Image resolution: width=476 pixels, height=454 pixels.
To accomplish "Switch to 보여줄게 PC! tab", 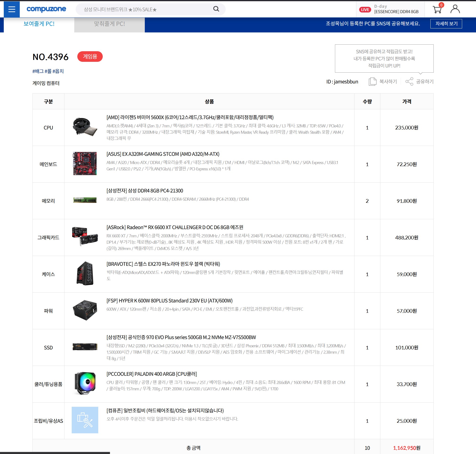I will (39, 24).
